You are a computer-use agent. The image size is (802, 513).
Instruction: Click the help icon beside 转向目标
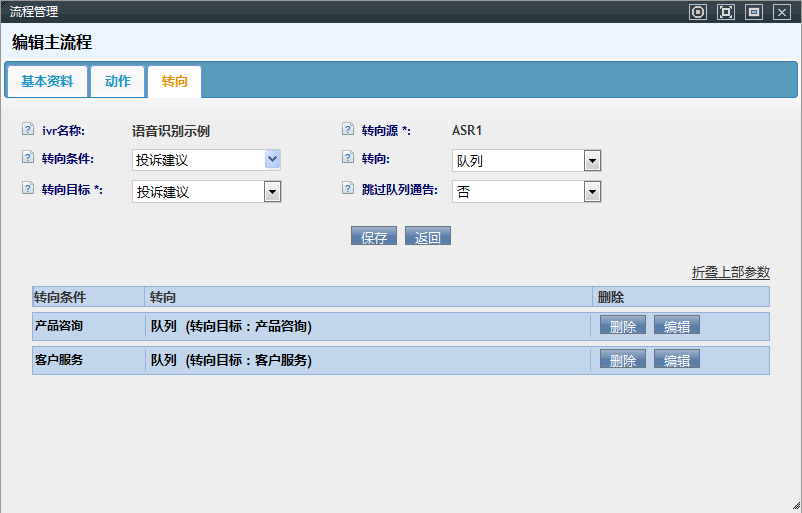[x=27, y=188]
